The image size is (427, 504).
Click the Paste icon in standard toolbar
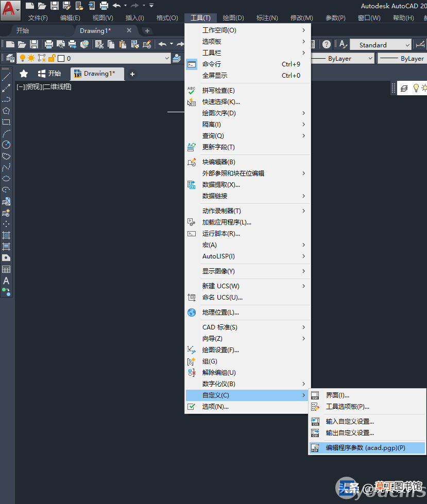tap(123, 44)
